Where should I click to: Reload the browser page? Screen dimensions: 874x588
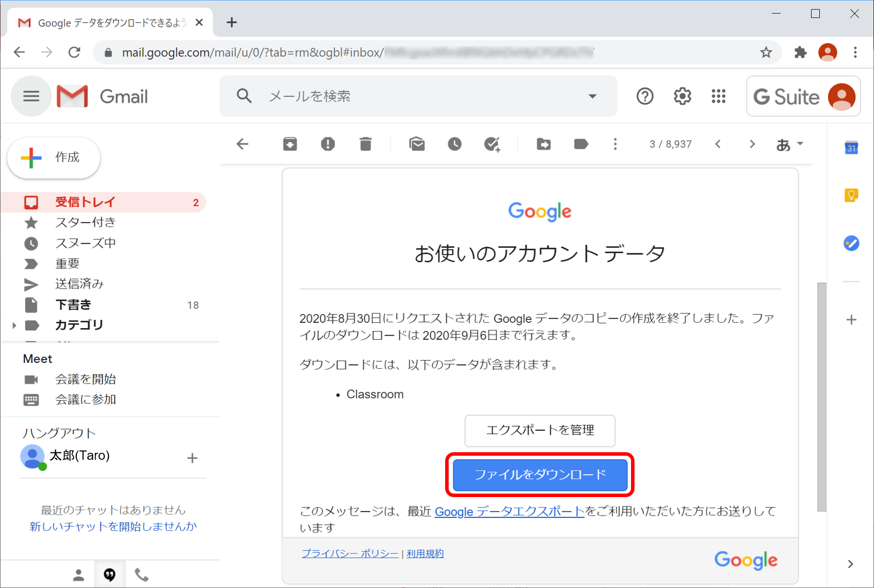pyautogui.click(x=75, y=52)
